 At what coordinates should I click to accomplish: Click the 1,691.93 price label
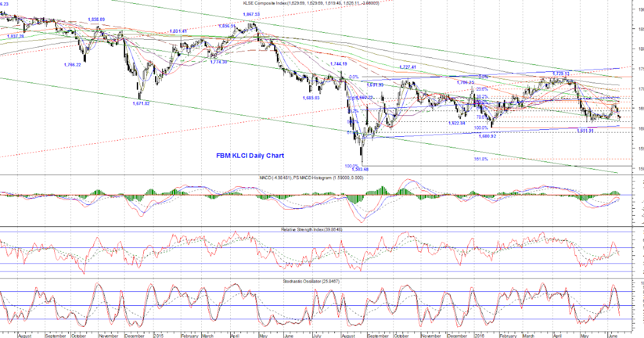[x=375, y=85]
